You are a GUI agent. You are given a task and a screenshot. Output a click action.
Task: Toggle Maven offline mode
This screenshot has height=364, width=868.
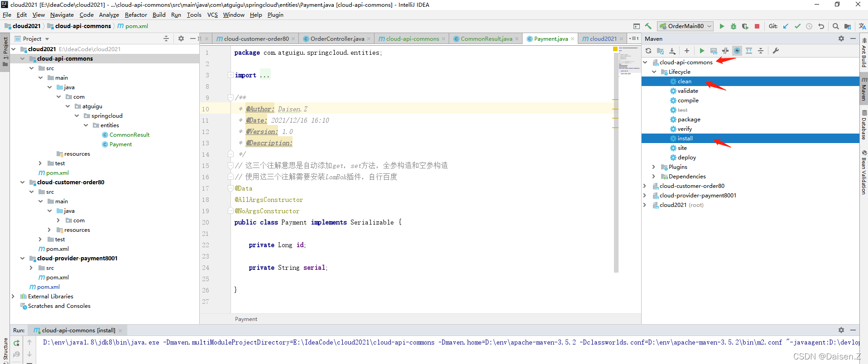tap(725, 51)
